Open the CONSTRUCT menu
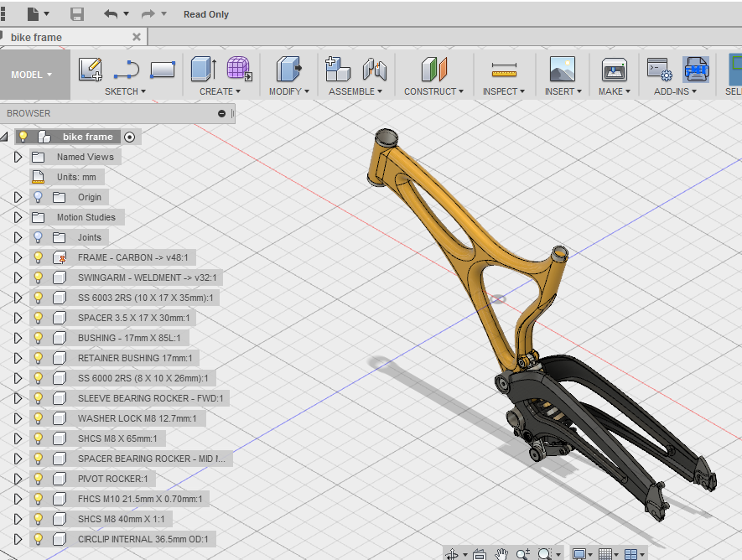Viewport: 742px width, 560px height. pyautogui.click(x=433, y=91)
